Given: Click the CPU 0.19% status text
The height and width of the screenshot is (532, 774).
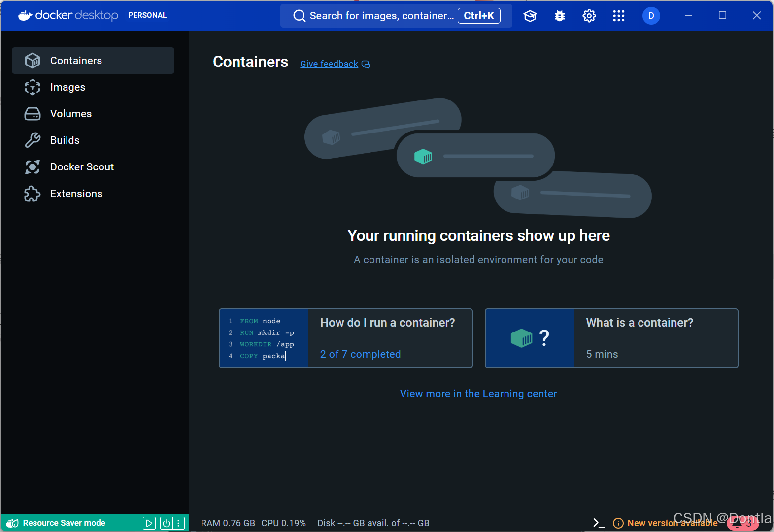Looking at the screenshot, I should coord(284,523).
